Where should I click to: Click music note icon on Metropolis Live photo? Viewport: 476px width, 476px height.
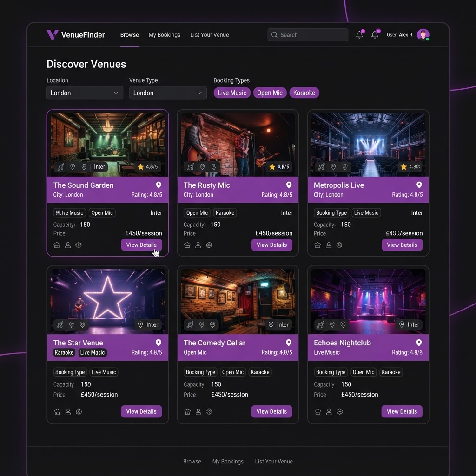pos(321,167)
